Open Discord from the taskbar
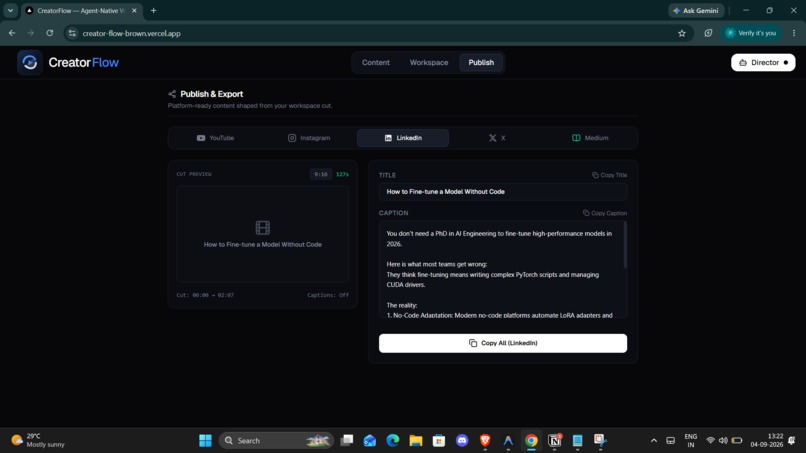The image size is (806, 453). click(x=462, y=441)
